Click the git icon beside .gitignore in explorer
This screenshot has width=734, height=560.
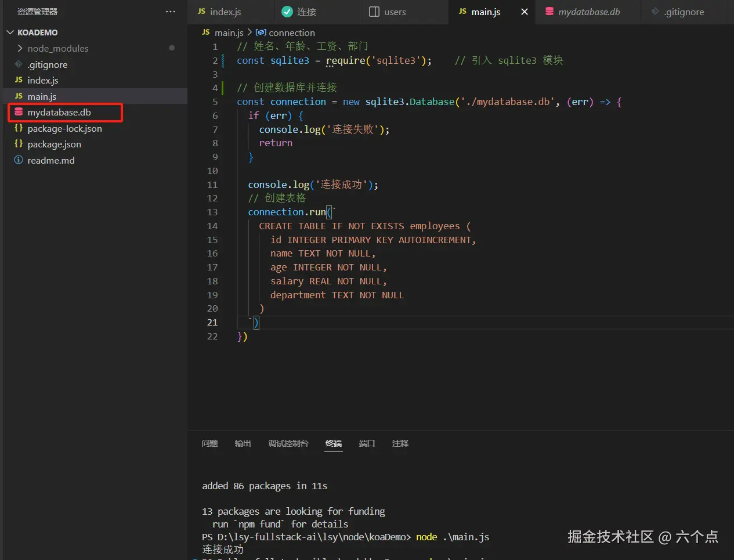(19, 64)
